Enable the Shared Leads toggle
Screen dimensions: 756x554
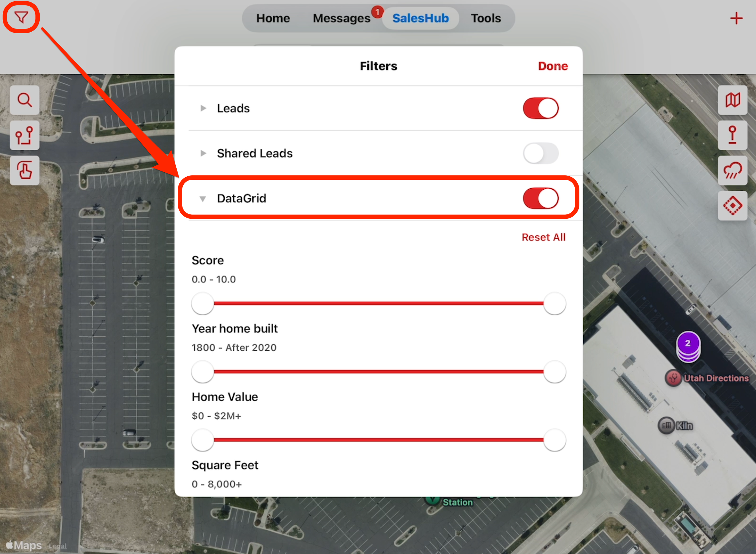(x=540, y=153)
